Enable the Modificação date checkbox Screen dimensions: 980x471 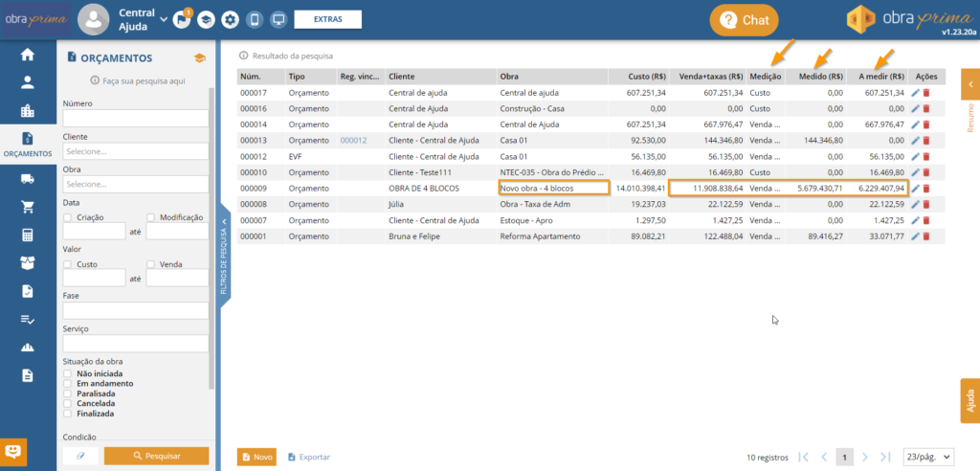click(150, 217)
